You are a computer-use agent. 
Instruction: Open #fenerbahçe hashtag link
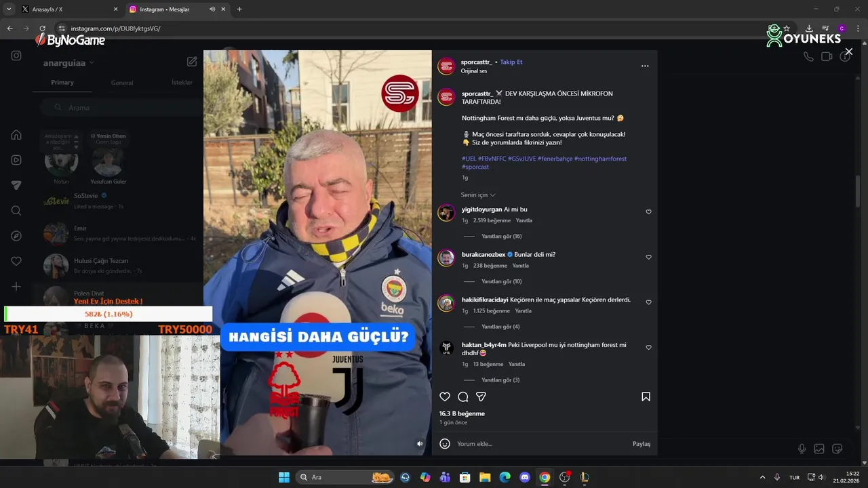pos(555,159)
